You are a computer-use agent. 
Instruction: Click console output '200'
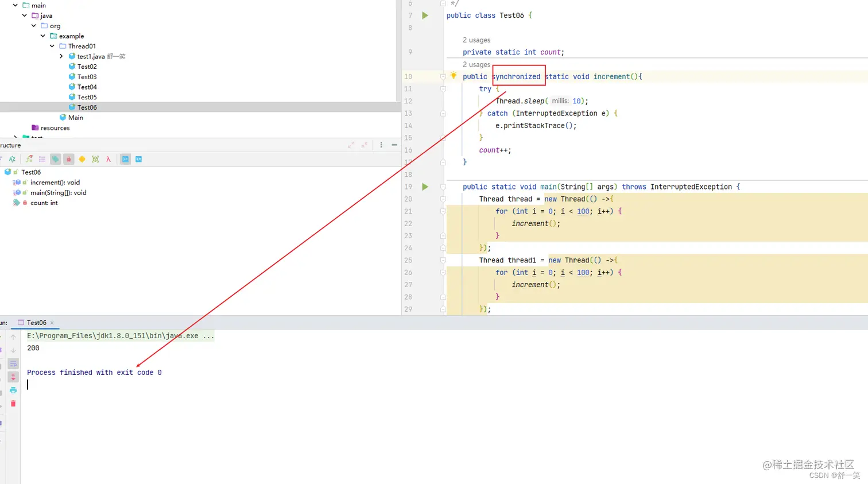coord(33,348)
